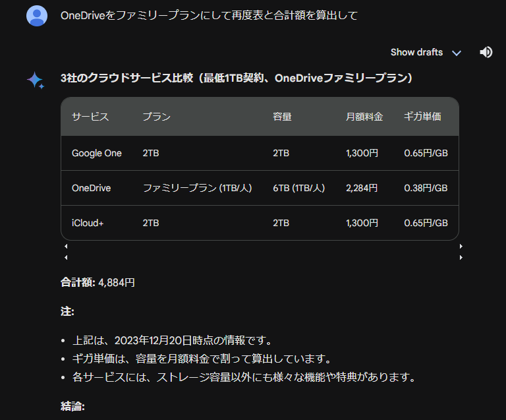Play response audio with the speaker icon
The height and width of the screenshot is (420, 506).
click(x=486, y=52)
